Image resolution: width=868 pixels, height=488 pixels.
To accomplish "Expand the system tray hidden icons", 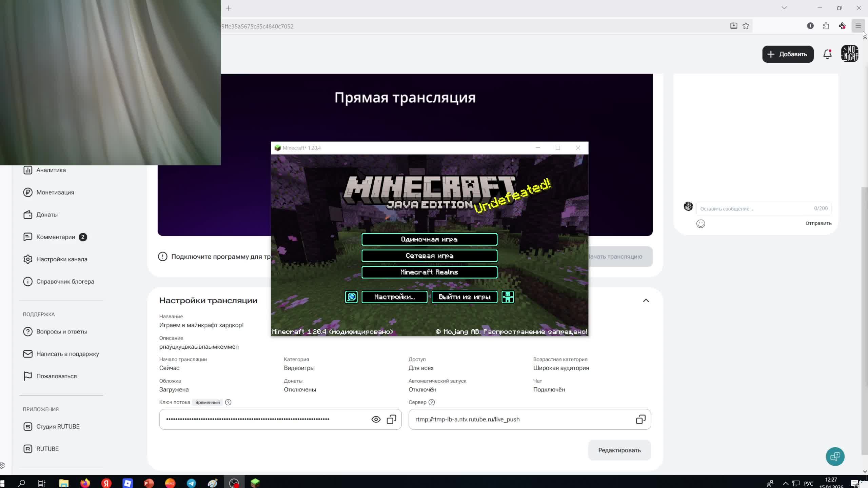I will click(x=785, y=483).
